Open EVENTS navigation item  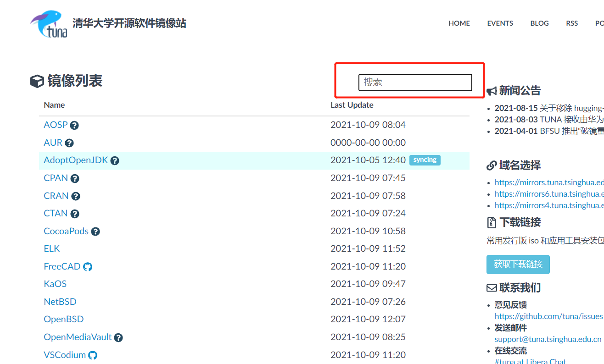[500, 23]
